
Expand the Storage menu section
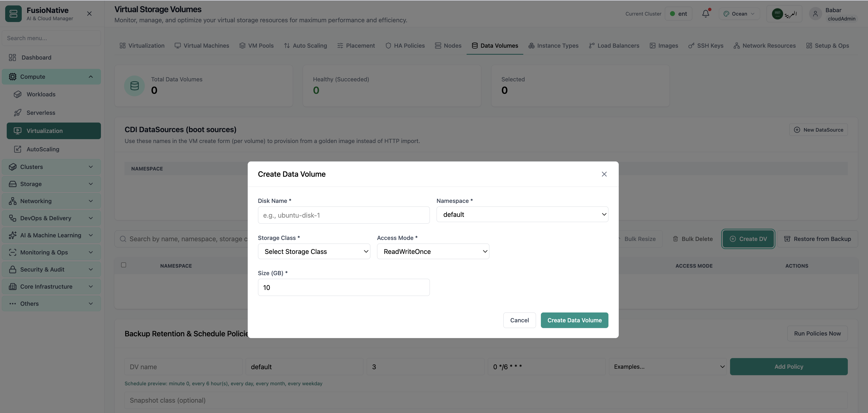click(x=51, y=184)
